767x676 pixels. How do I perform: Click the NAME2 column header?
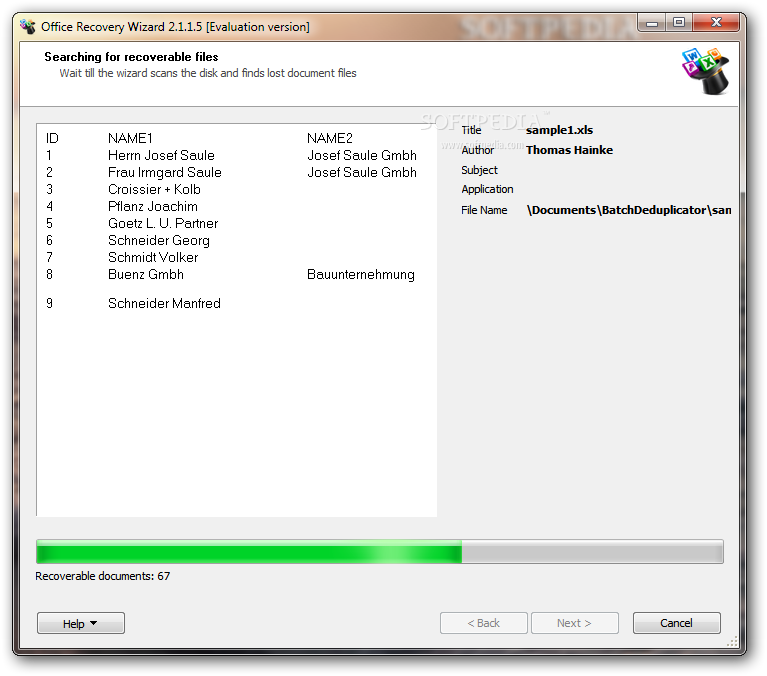pyautogui.click(x=330, y=138)
